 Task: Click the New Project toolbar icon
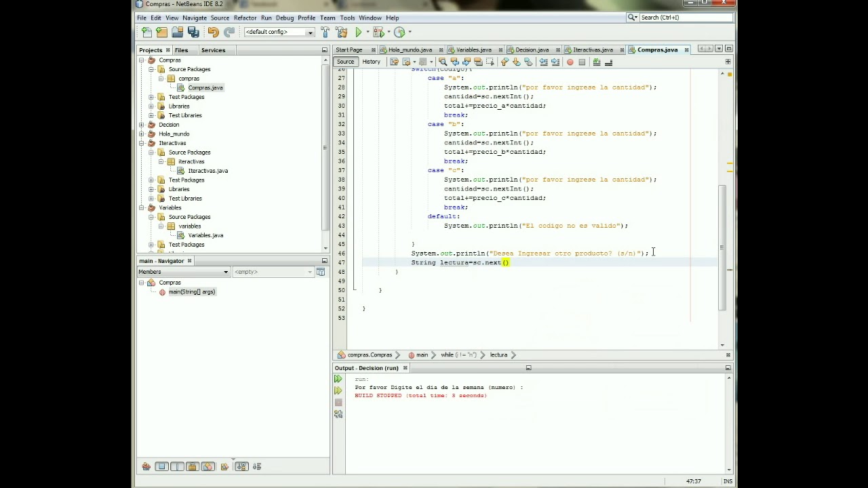[x=161, y=32]
